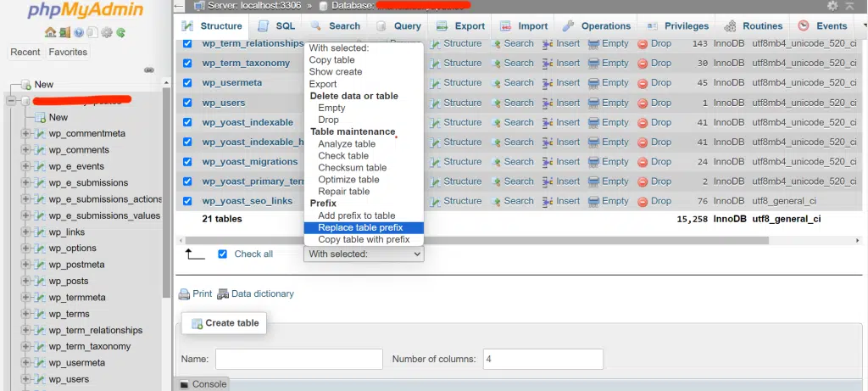
Task: Uncheck the wp_users checkbox
Action: coord(187,103)
